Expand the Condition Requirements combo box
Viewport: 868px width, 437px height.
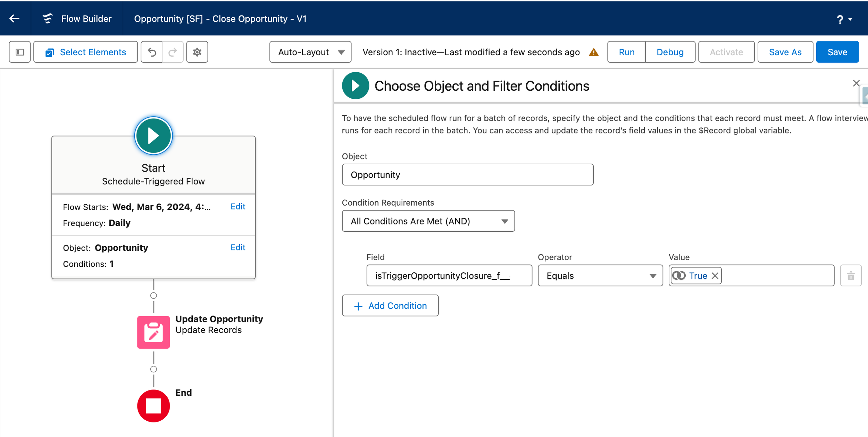(x=428, y=221)
